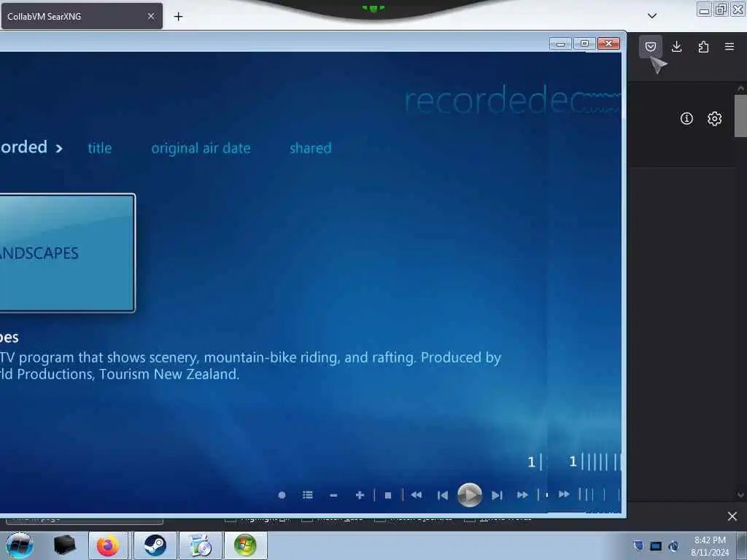The image size is (747, 560).
Task: Click the Show desktop strip at taskbar end
Action: [742, 545]
